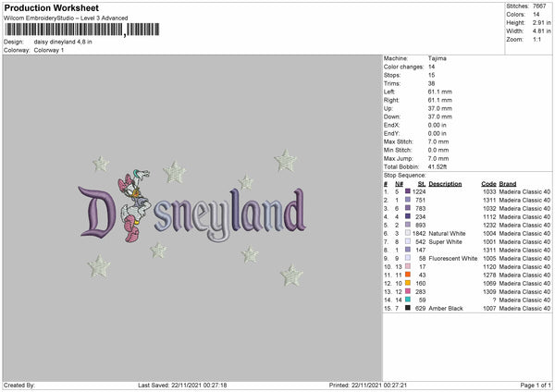Click the EndY value 0.00 in
This screenshot has height=392, width=555.
click(x=438, y=133)
